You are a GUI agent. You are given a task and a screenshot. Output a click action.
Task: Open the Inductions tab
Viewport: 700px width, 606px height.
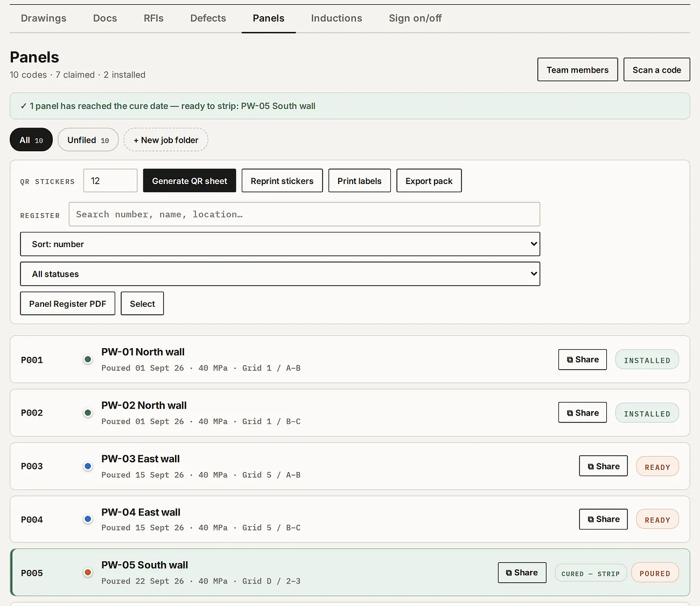337,18
